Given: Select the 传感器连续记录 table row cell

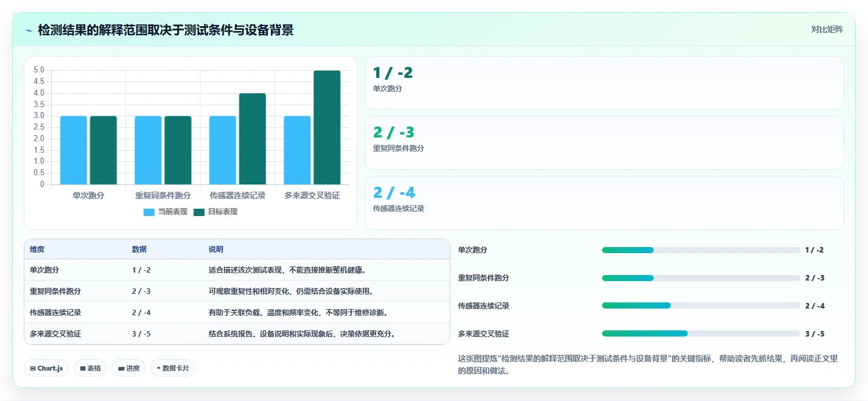Looking at the screenshot, I should tap(55, 313).
